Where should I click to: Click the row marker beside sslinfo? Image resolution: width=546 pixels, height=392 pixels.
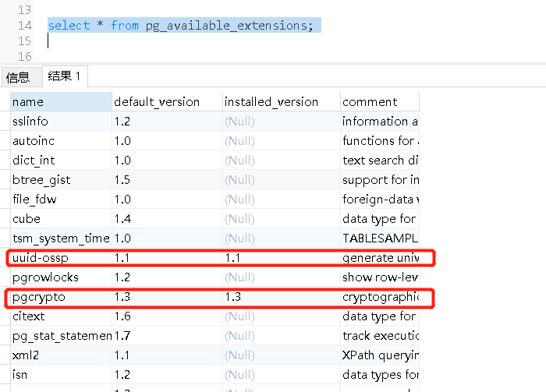click(x=5, y=122)
